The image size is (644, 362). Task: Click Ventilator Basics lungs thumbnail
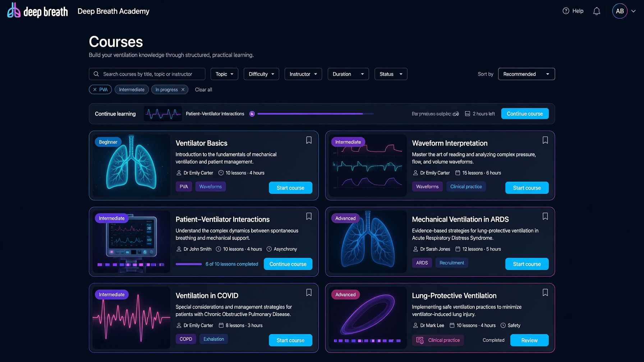click(132, 166)
